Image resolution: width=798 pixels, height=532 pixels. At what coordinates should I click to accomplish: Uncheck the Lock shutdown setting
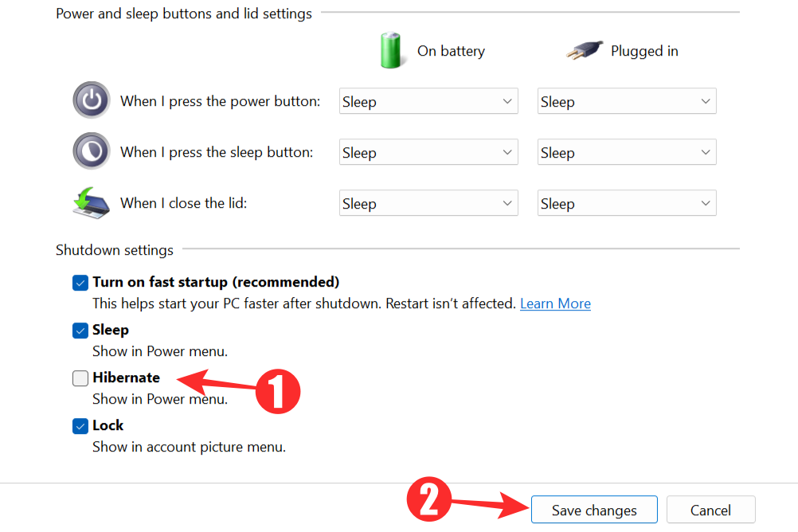[80, 425]
